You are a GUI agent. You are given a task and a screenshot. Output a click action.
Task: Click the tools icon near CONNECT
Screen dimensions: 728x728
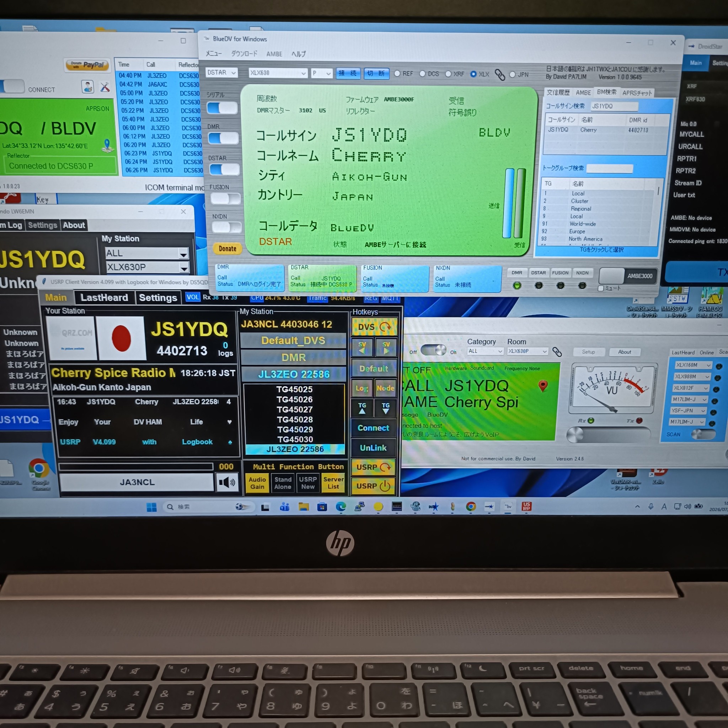point(105,87)
